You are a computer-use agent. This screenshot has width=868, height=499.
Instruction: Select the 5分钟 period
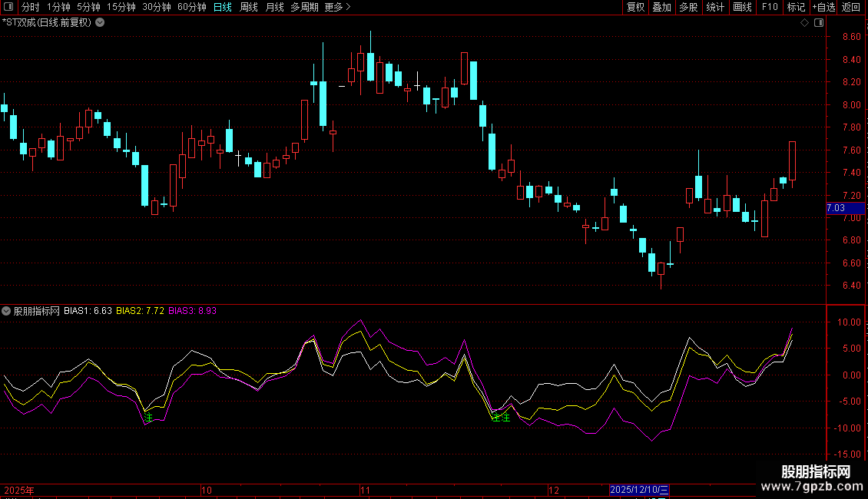coord(88,7)
